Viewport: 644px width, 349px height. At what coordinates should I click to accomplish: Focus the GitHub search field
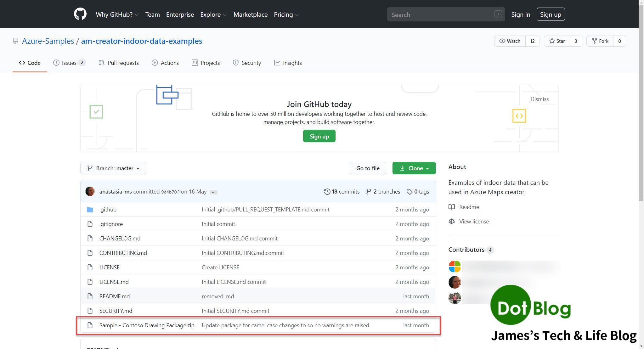pos(441,15)
